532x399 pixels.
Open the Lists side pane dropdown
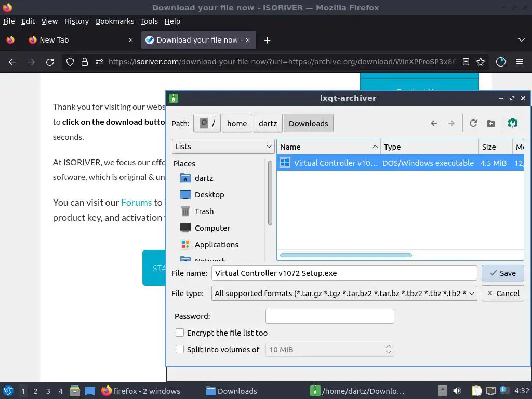[x=223, y=147]
